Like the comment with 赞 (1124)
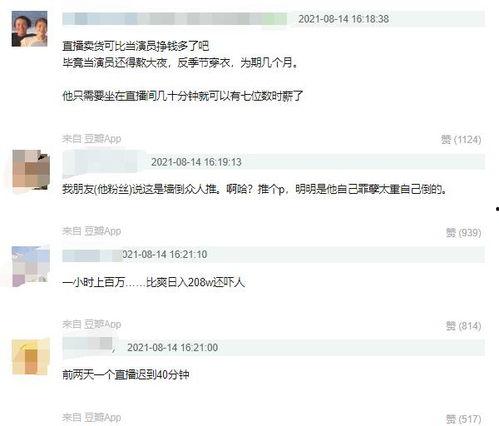Screen dimensions: 499x426 461,140
